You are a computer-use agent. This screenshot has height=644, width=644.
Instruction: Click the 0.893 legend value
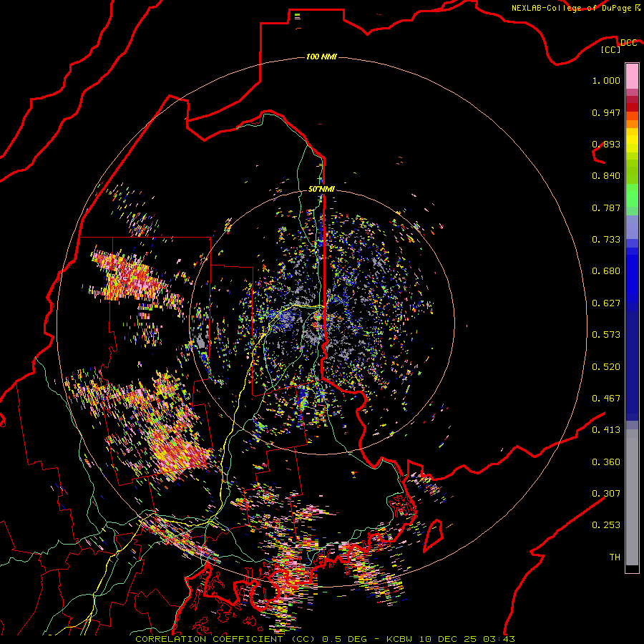pyautogui.click(x=605, y=145)
